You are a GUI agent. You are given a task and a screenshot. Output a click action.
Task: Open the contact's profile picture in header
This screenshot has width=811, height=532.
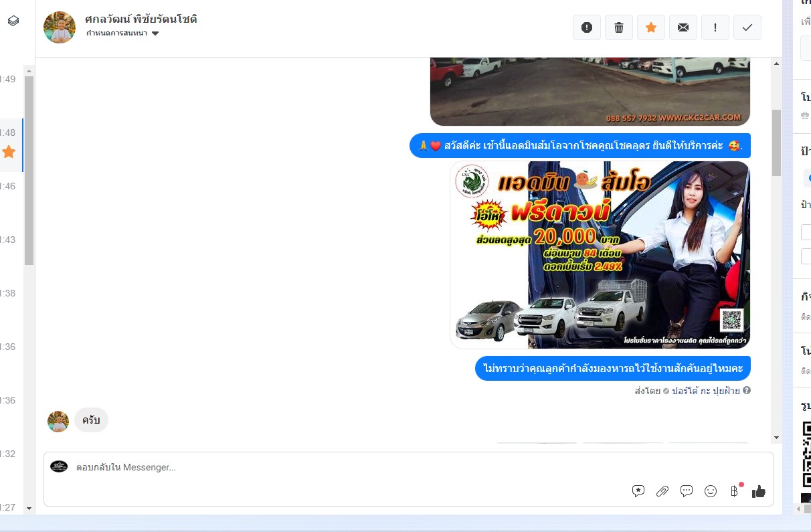[x=60, y=27]
